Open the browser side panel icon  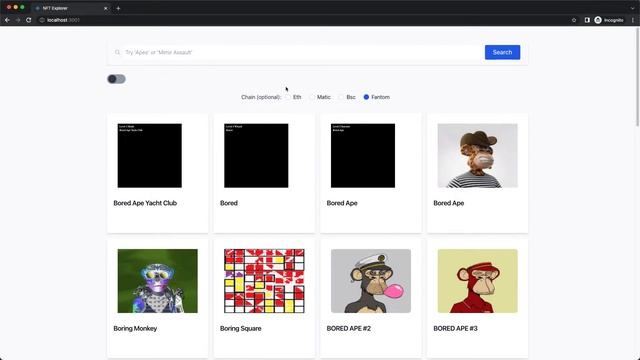coord(587,20)
